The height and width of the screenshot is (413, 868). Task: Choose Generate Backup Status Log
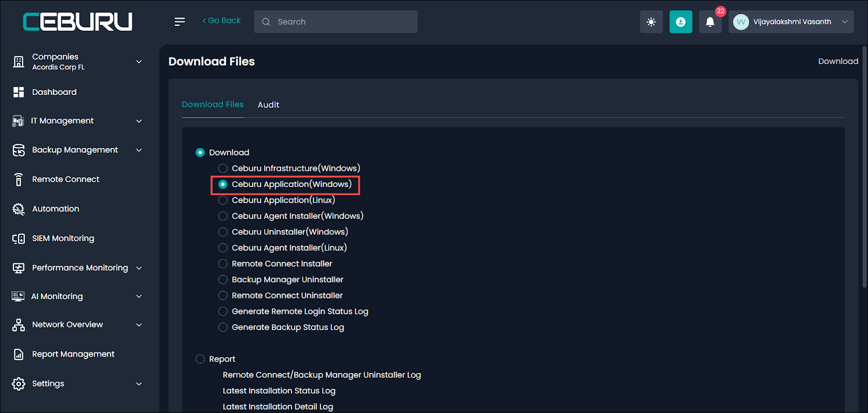tap(223, 327)
